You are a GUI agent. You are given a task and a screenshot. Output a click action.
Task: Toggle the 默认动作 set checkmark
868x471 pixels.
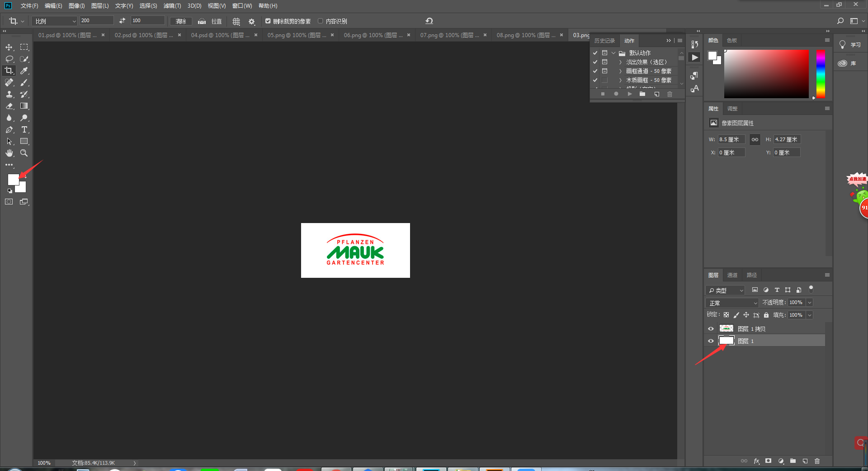tap(595, 53)
